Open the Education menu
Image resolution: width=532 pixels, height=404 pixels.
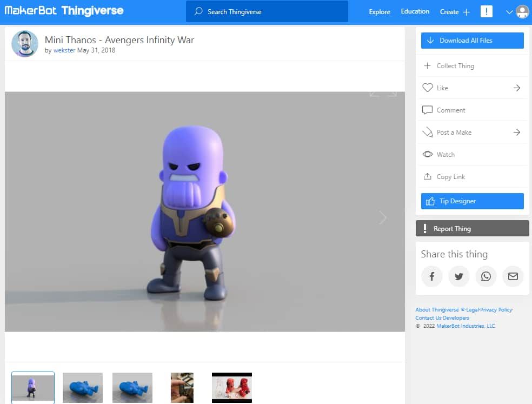coord(415,11)
